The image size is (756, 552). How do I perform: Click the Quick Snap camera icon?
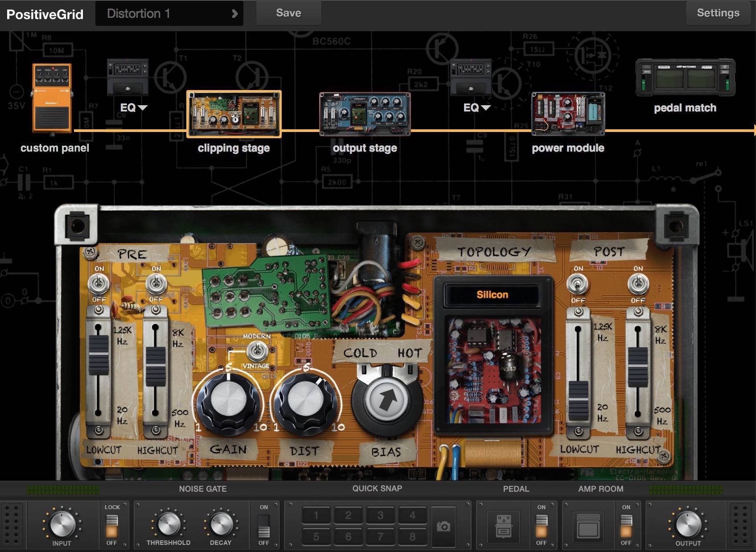(x=444, y=527)
